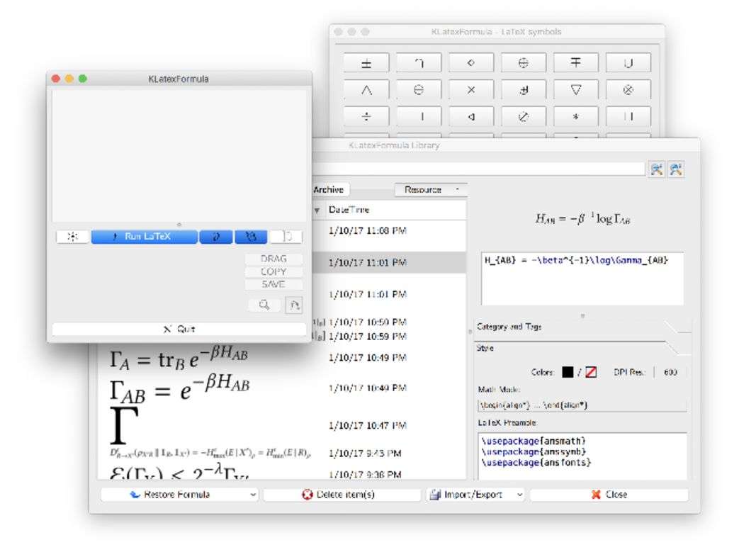Insert the asterisk symbol
The image size is (756, 557).
click(575, 116)
